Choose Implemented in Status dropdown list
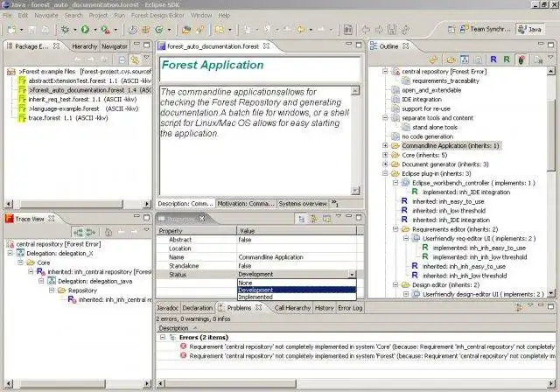560x392 pixels. coord(297,297)
